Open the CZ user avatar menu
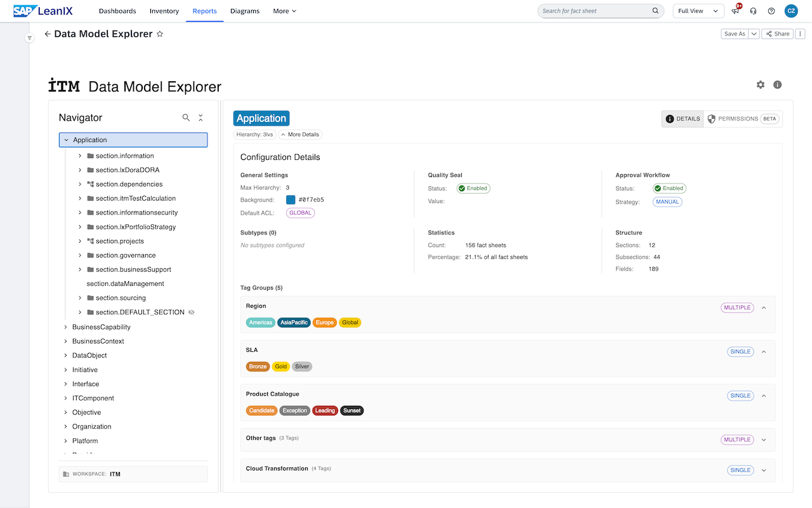This screenshot has height=508, width=812. pos(791,11)
